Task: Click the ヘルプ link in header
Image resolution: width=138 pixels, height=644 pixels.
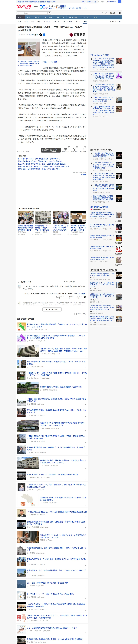Action: coord(94,2)
